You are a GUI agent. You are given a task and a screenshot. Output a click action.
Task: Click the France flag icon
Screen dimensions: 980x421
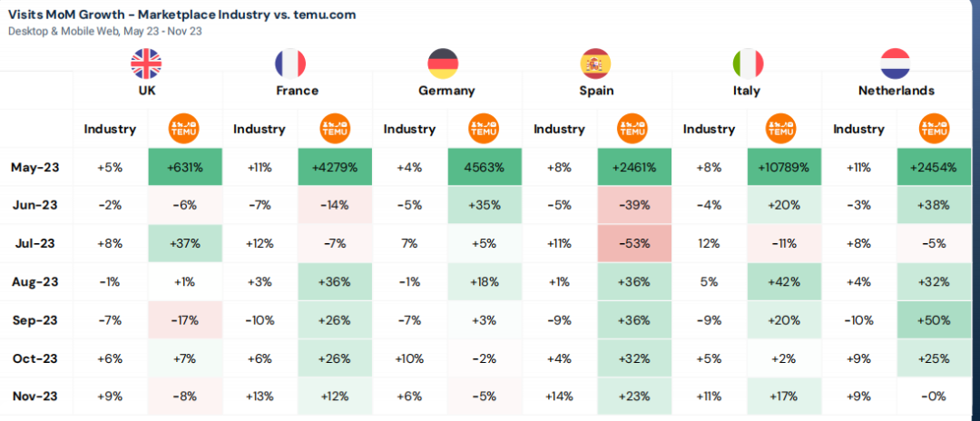click(290, 63)
